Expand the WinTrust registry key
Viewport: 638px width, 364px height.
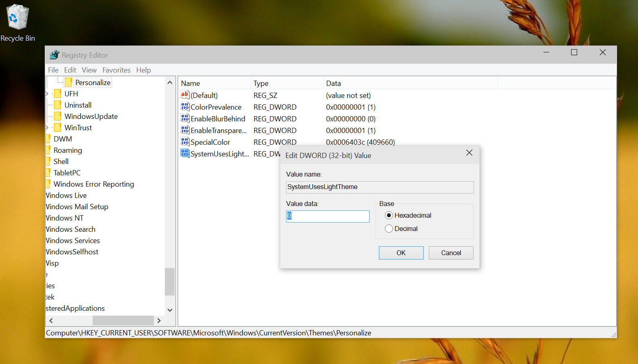47,127
